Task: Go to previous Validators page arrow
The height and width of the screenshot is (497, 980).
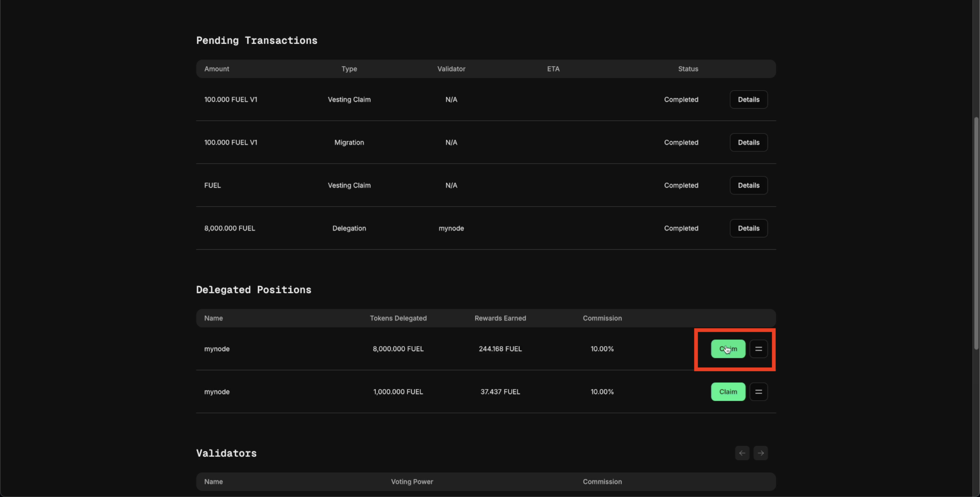Action: 742,453
